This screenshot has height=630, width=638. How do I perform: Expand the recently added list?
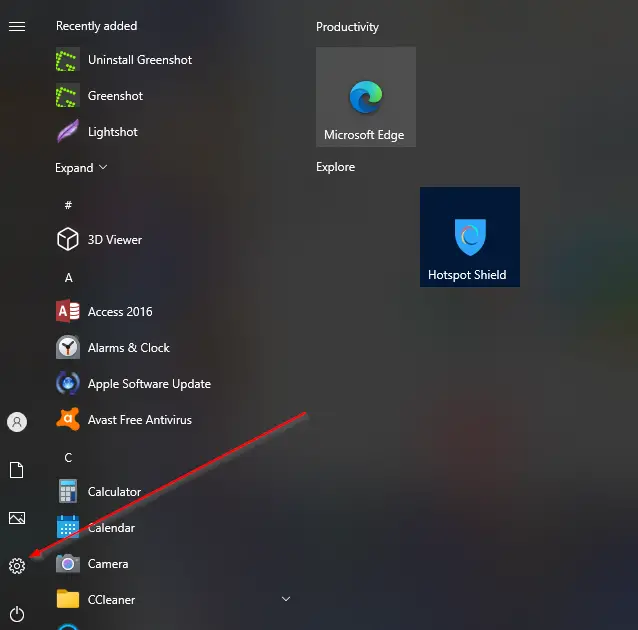(81, 168)
